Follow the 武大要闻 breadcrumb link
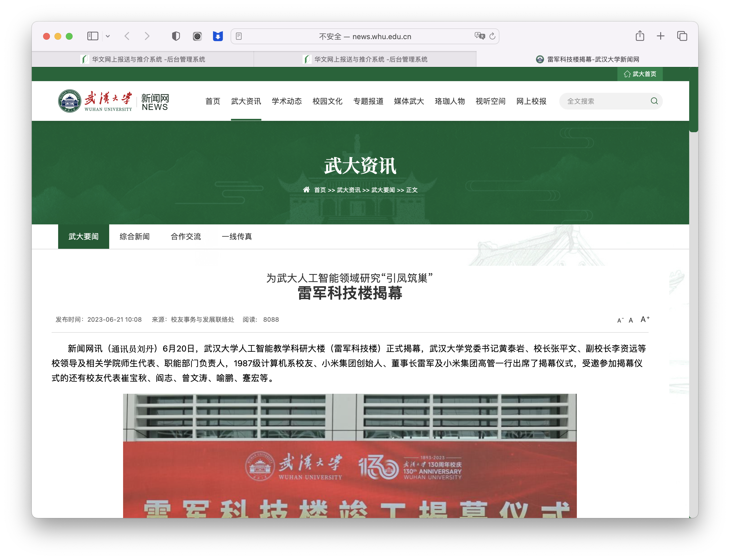 (x=383, y=190)
